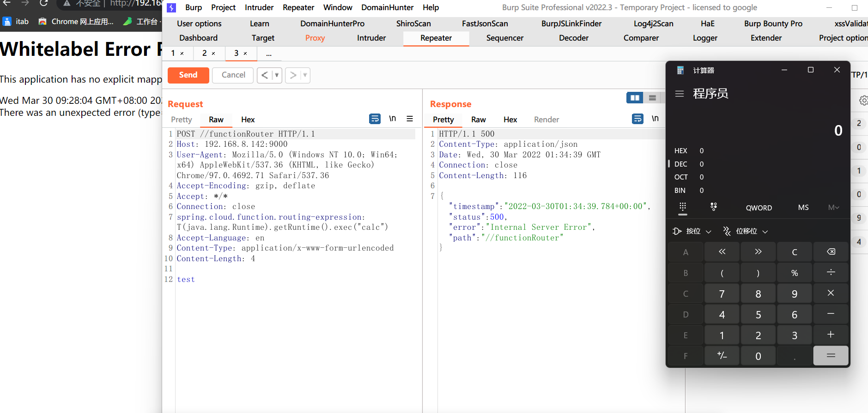This screenshot has height=413, width=868.
Task: Click the divide operator key
Action: click(831, 273)
